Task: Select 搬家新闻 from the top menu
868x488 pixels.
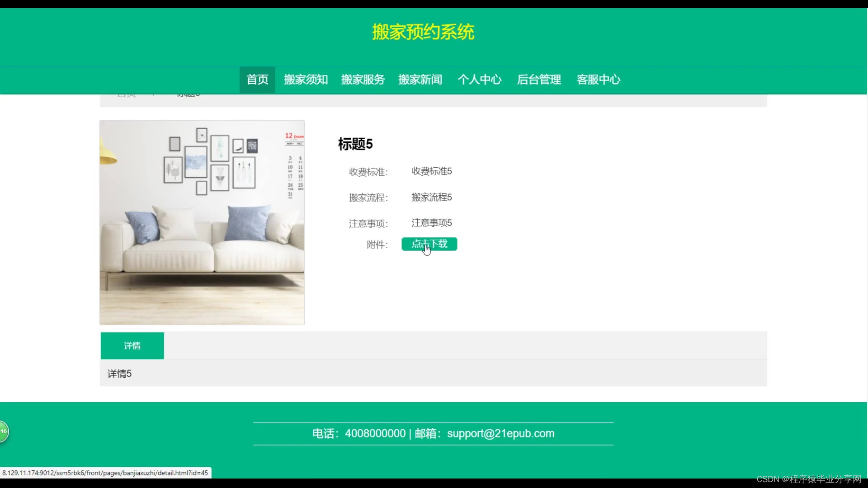Action: (x=420, y=80)
